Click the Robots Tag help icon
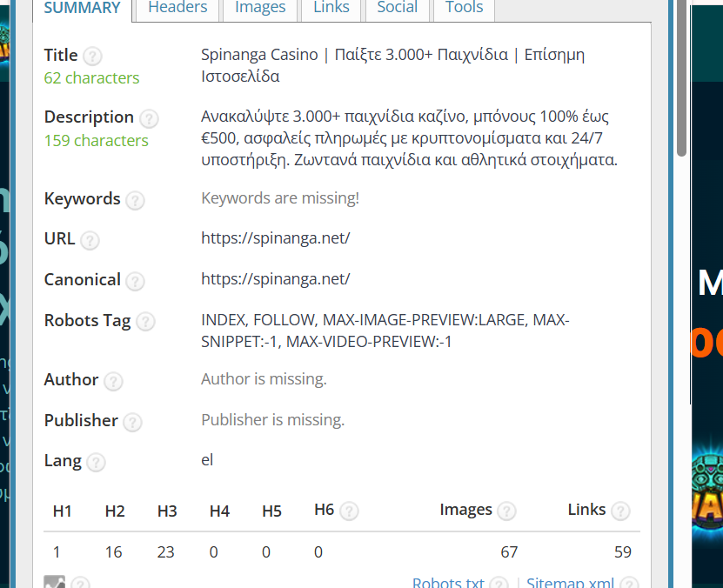Screen dimensions: 723x588 tap(145, 322)
